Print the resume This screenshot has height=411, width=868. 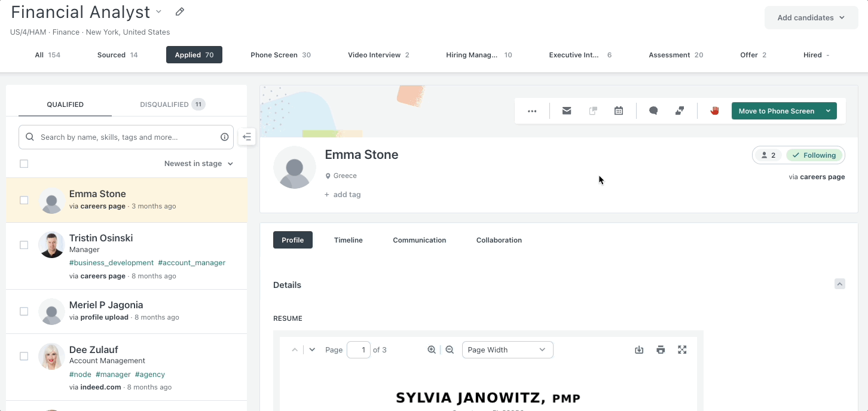pyautogui.click(x=661, y=350)
